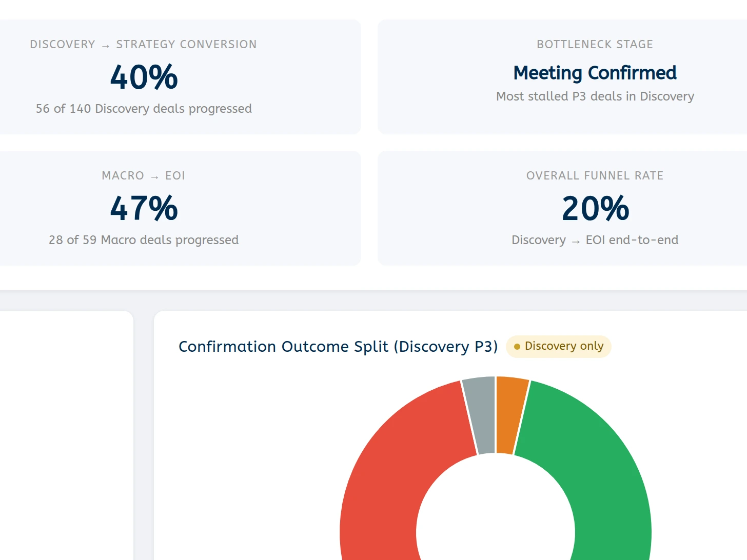
Task: Select the Discovery → Strategy Conversion label
Action: click(144, 45)
